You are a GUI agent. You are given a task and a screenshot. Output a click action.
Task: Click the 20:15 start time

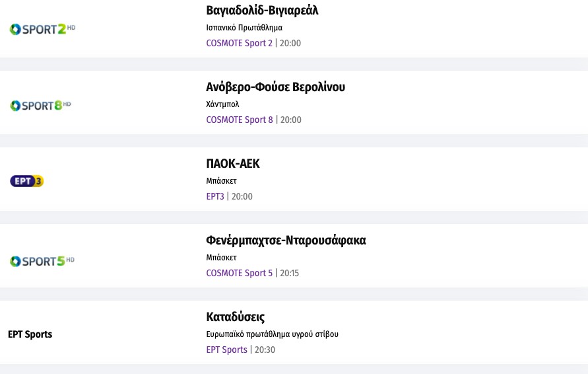coord(290,274)
